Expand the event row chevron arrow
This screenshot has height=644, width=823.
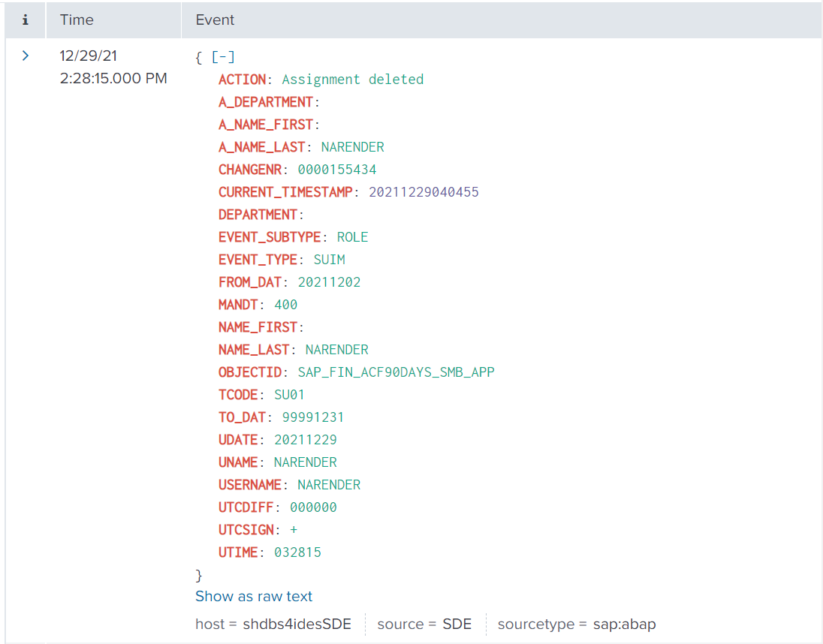26,56
